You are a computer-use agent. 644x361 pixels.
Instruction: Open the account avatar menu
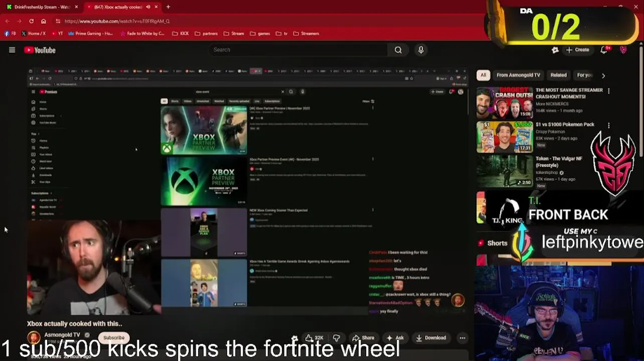[x=623, y=50]
